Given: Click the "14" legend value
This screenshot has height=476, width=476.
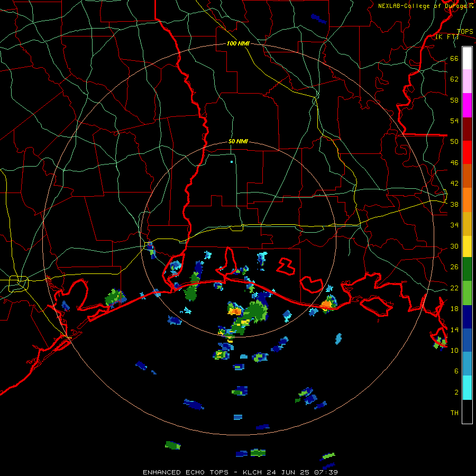Looking at the screenshot, I should (454, 329).
